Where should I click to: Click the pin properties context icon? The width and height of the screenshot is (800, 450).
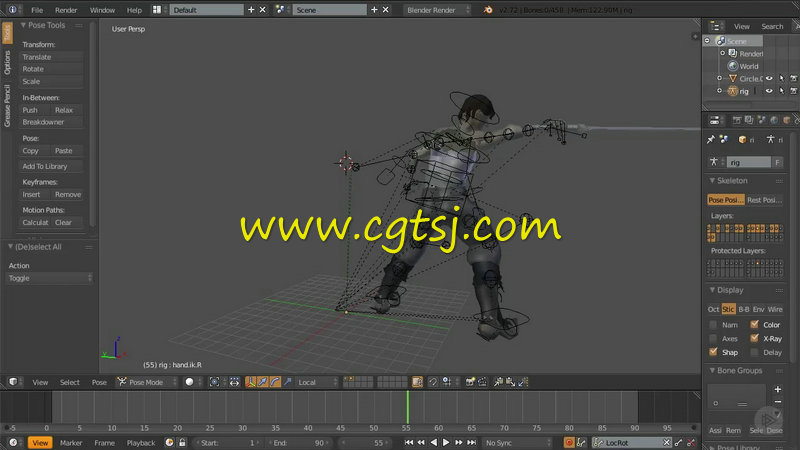711,139
